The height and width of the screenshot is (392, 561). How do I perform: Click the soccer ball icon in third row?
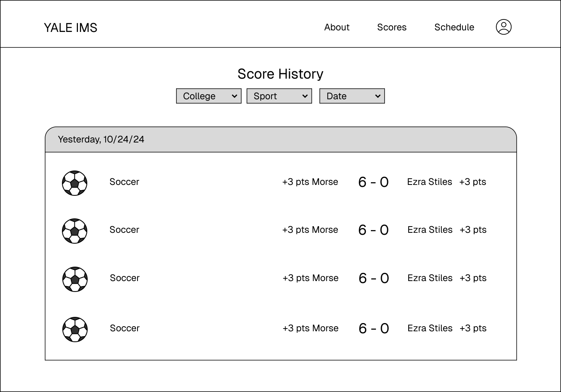pyautogui.click(x=75, y=279)
